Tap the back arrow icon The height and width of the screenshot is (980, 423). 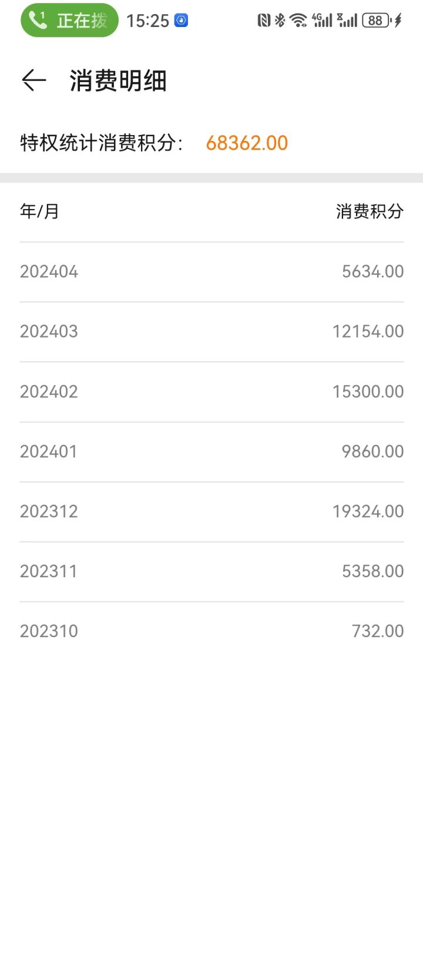[x=34, y=80]
